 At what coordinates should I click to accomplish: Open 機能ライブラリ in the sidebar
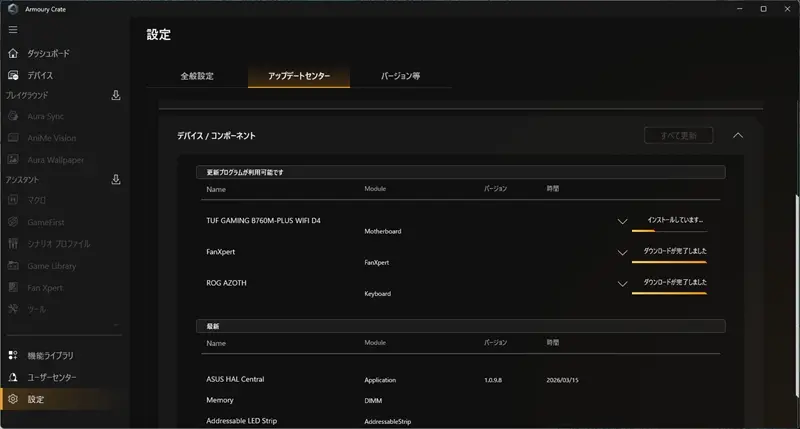50,356
